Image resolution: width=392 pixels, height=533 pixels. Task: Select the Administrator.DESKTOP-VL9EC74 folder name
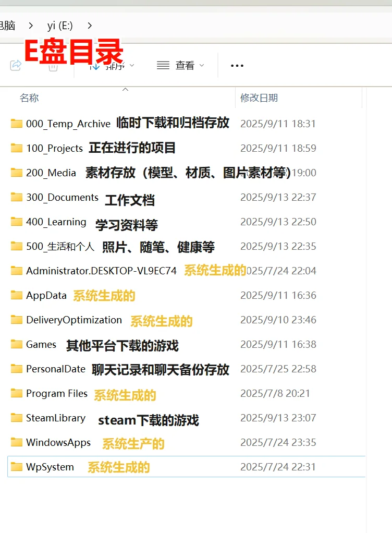click(x=101, y=271)
